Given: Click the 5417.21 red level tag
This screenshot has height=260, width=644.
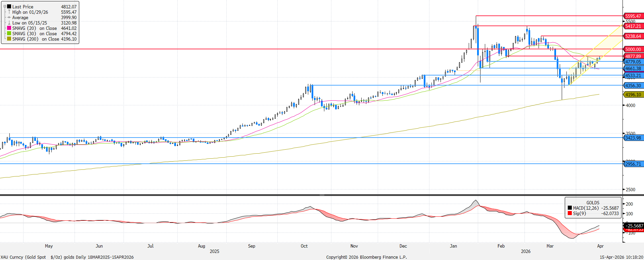Looking at the screenshot, I should pos(633,26).
